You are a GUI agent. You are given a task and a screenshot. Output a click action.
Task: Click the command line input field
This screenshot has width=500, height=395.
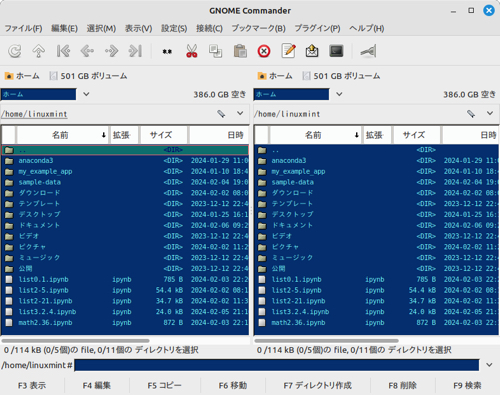pyautogui.click(x=277, y=365)
